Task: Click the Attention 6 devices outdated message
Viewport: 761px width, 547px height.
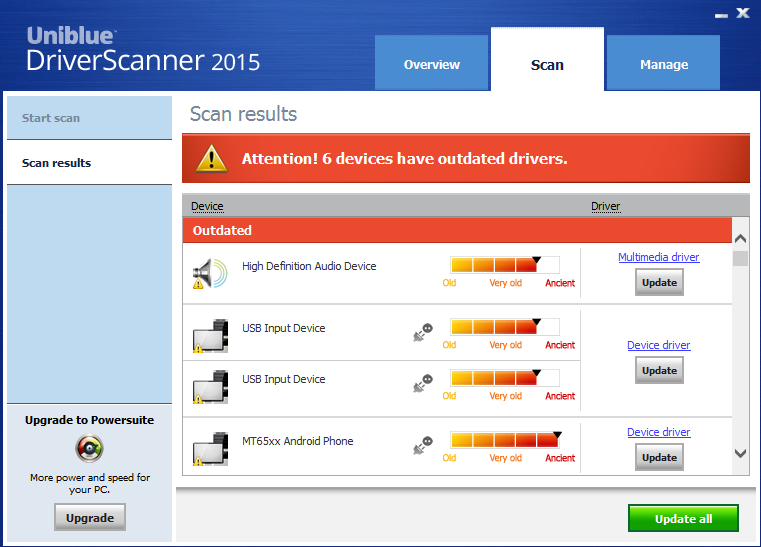Action: pyautogui.click(x=404, y=159)
